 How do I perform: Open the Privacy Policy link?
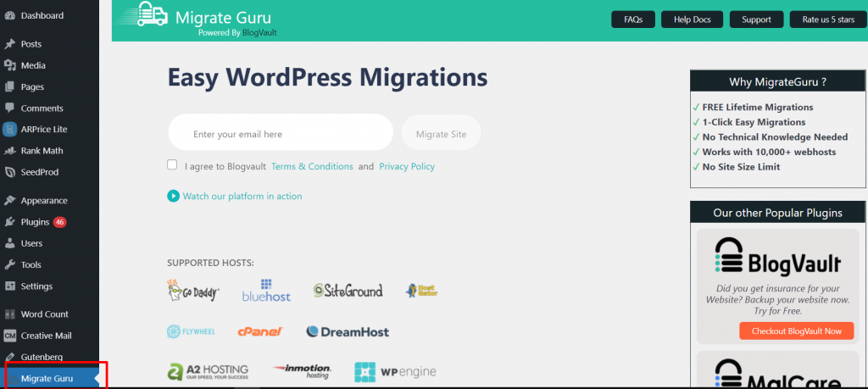pos(407,166)
